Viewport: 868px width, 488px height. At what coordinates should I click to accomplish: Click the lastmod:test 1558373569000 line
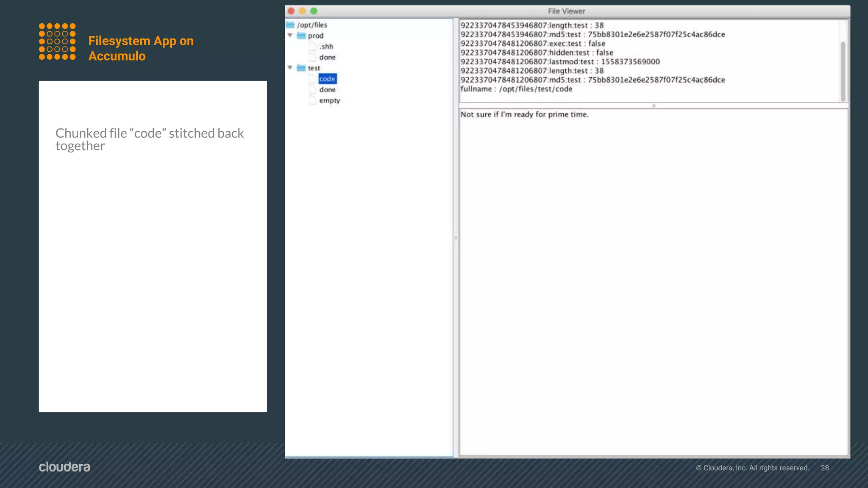560,62
